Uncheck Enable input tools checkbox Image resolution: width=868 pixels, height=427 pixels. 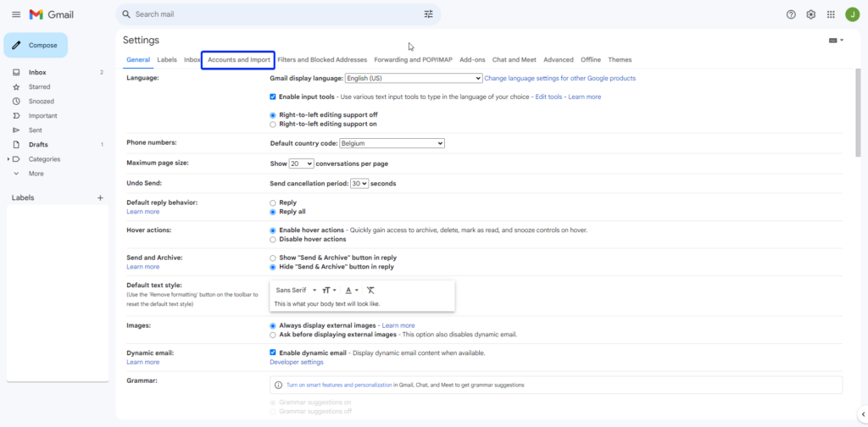[273, 97]
